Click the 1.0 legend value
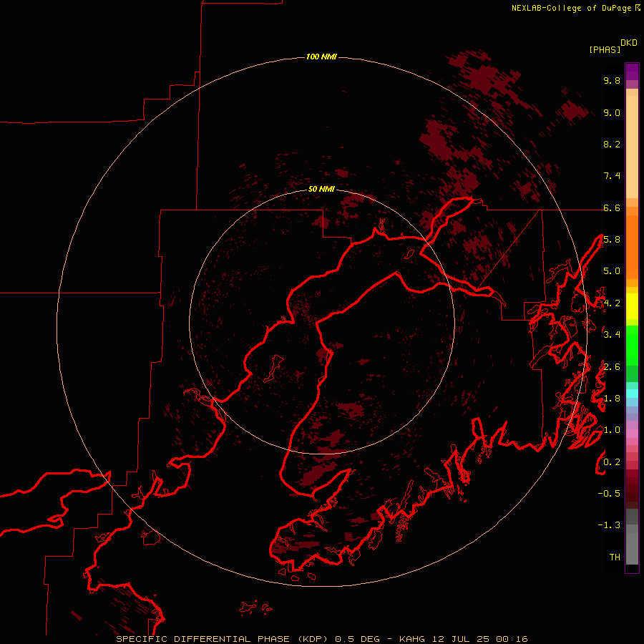 [612, 431]
